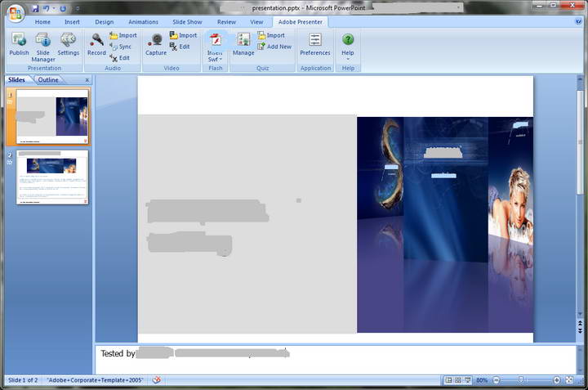The height and width of the screenshot is (390, 588).
Task: Click the Publish presentation icon
Action: 19,41
